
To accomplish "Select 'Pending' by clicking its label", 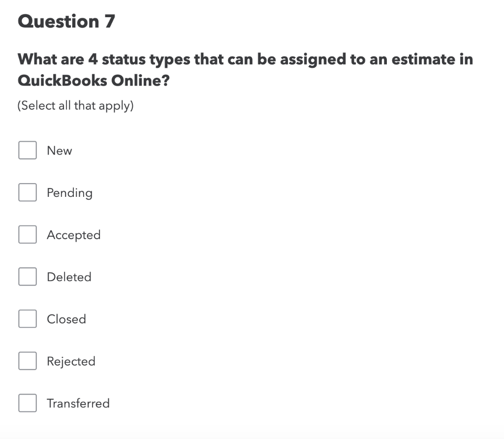I will 69,193.
